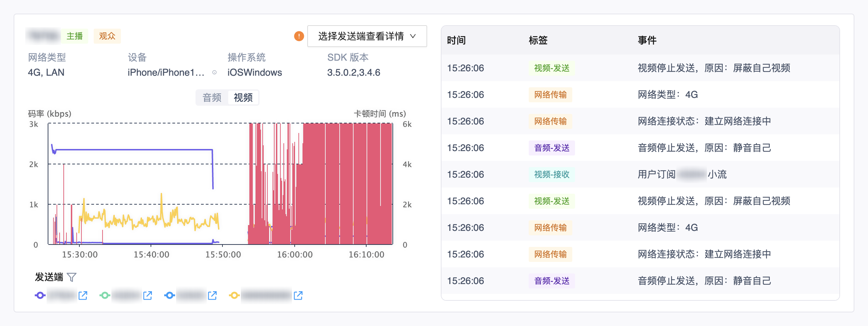The height and width of the screenshot is (326, 868).
Task: Switch to the 视频 tab
Action: pyautogui.click(x=243, y=98)
